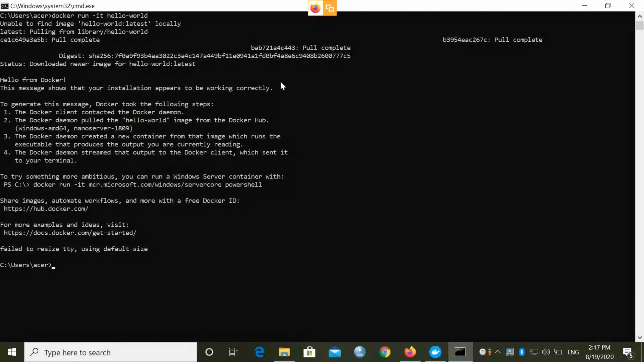Screen dimensions: 644x362
Task: Select the hub.docker.com link text
Action: coord(46,208)
